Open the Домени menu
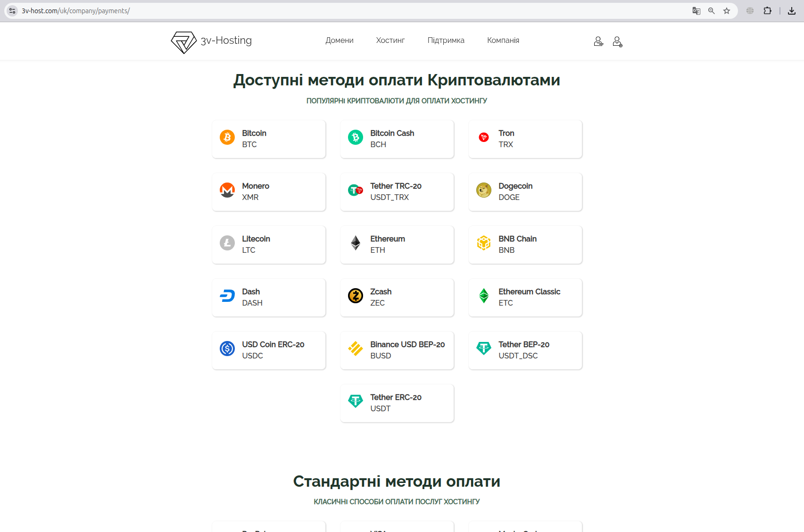Viewport: 804px width, 532px height. point(340,41)
